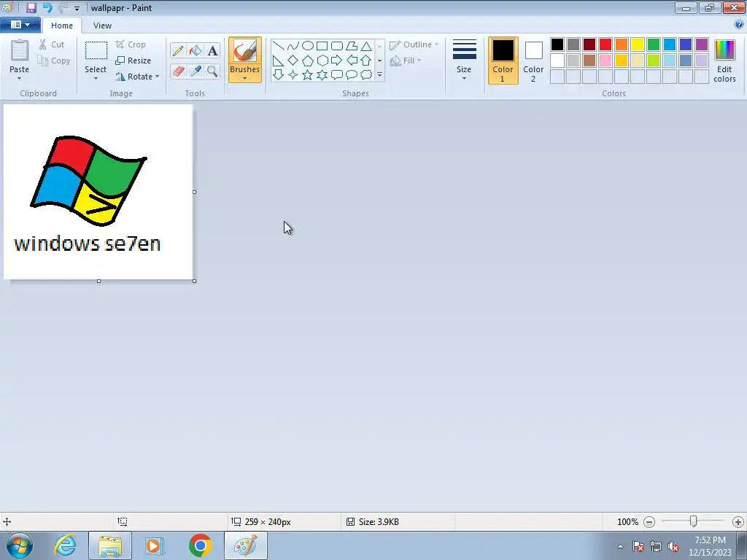Zoom out with minus button
Image resolution: width=747 pixels, height=560 pixels.
649,522
